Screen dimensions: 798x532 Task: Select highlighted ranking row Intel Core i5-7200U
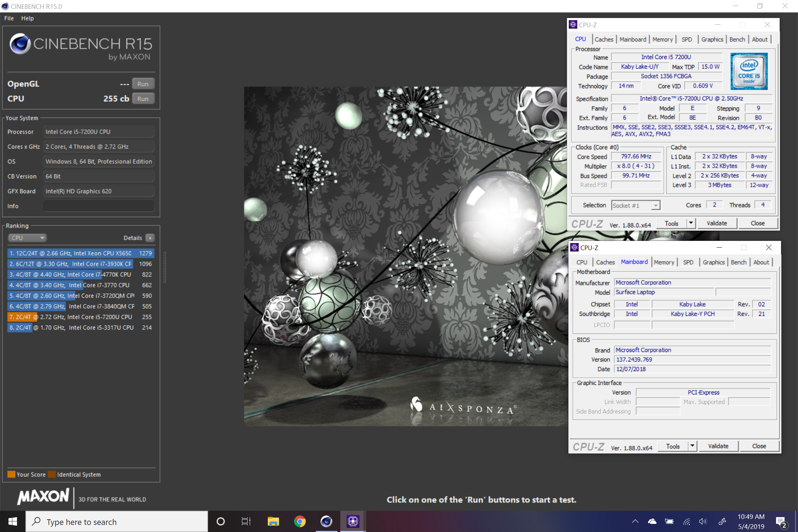point(81,317)
